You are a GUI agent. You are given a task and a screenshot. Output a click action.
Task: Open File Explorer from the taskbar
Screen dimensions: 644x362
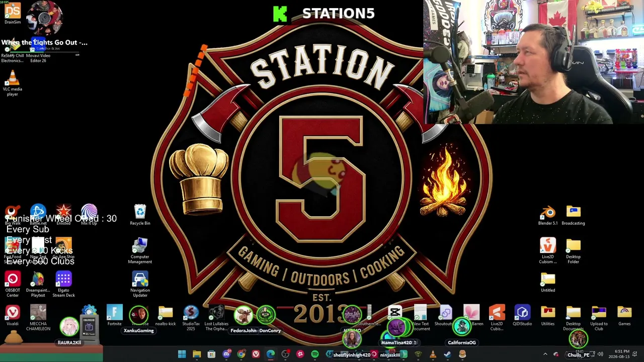(197, 354)
